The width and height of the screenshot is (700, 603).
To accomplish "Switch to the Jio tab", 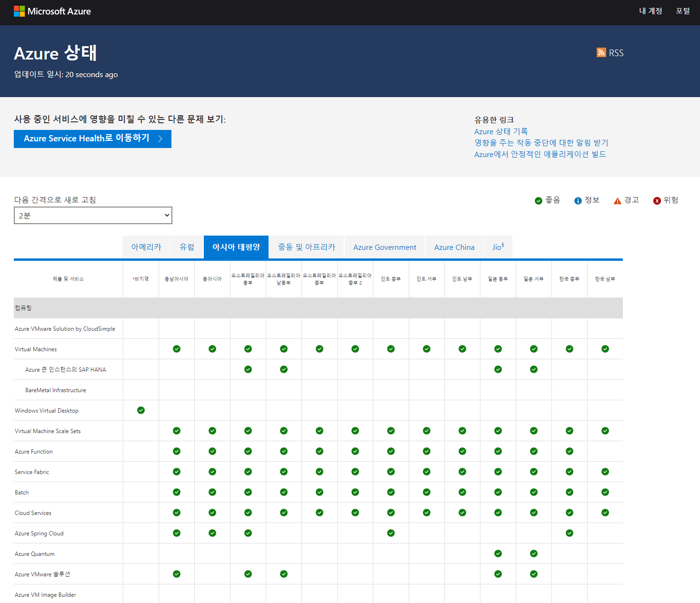I will pos(498,247).
